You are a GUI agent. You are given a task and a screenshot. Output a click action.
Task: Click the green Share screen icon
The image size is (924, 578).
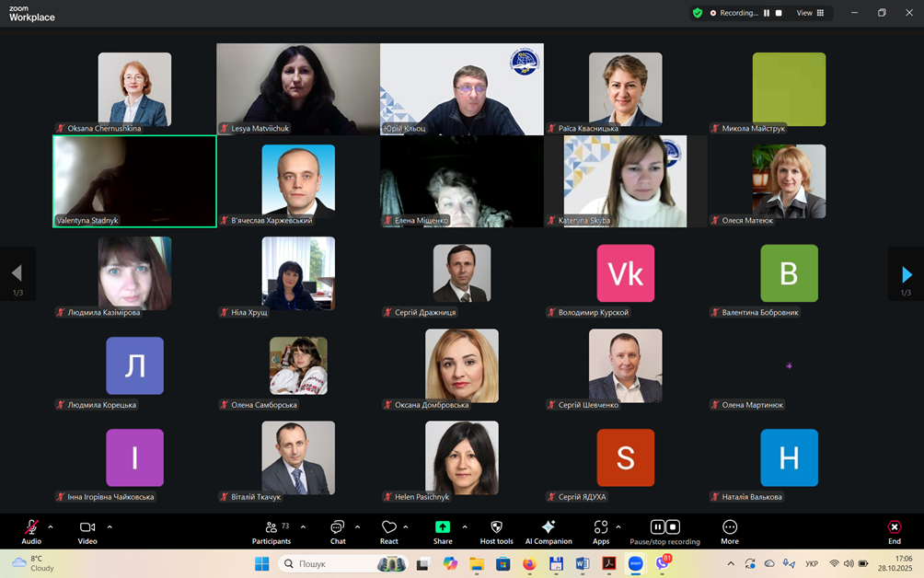[443, 527]
